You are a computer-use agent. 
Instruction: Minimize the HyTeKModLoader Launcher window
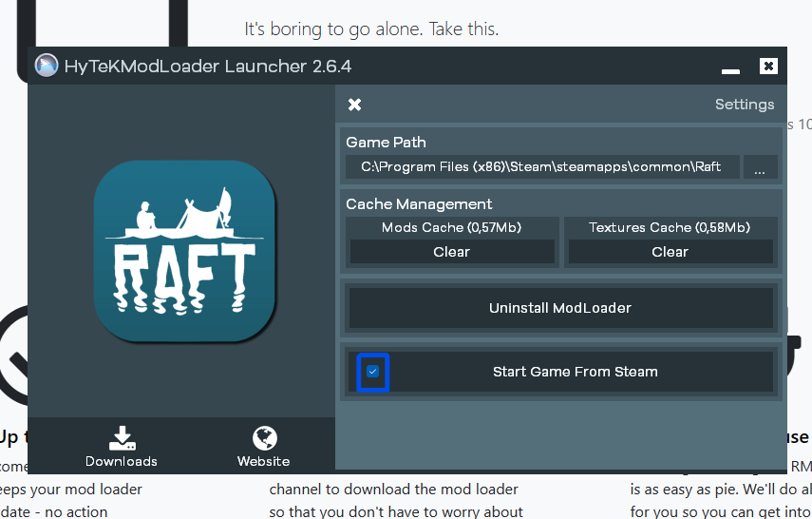(x=730, y=71)
